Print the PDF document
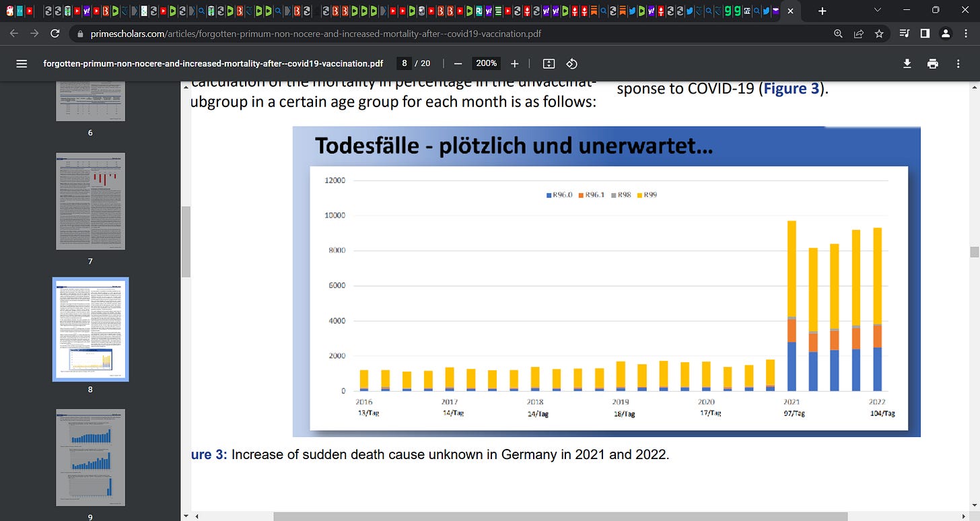 [x=932, y=63]
